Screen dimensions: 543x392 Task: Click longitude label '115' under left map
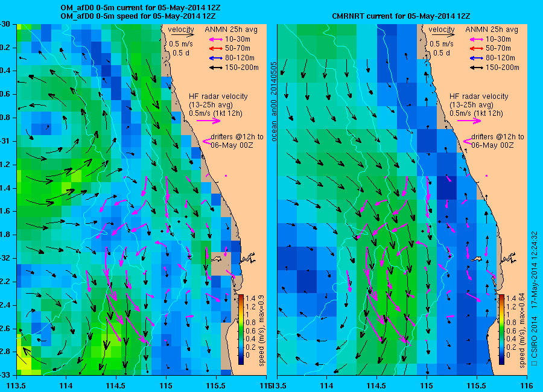(x=166, y=385)
